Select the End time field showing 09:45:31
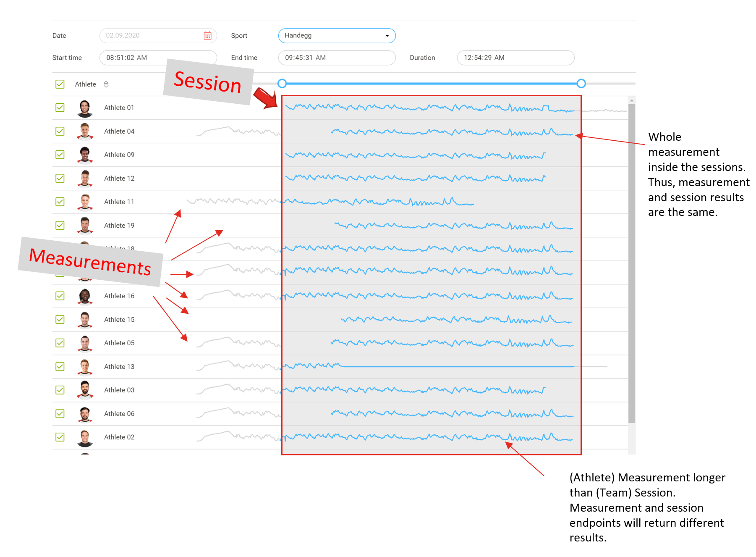The width and height of the screenshot is (756, 557). click(x=337, y=58)
